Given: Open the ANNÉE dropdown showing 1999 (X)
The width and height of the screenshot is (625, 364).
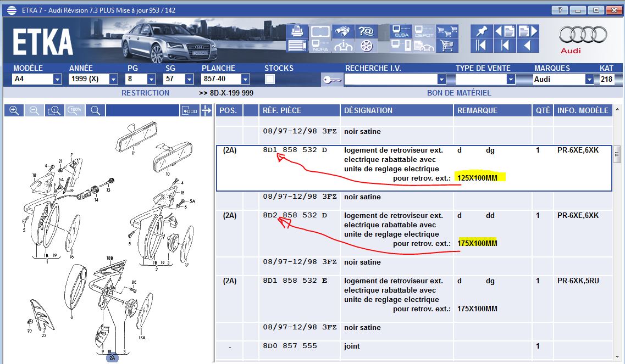Looking at the screenshot, I should click(x=113, y=79).
